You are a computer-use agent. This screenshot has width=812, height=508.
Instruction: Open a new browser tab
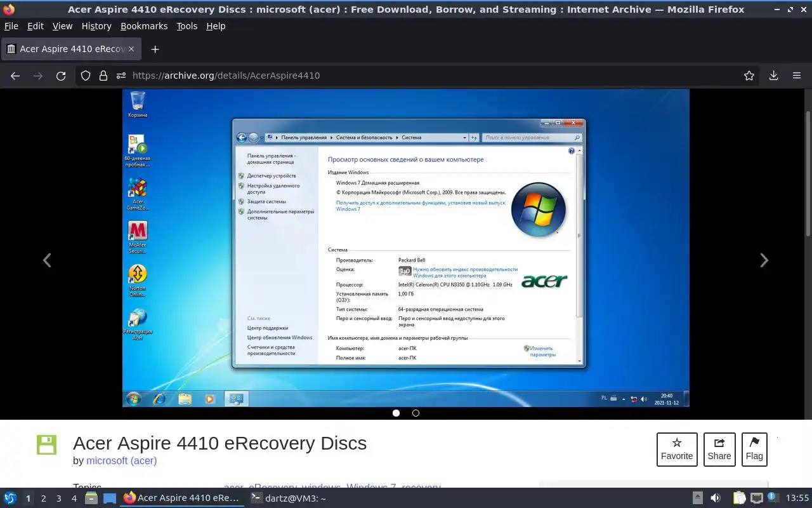tap(155, 49)
